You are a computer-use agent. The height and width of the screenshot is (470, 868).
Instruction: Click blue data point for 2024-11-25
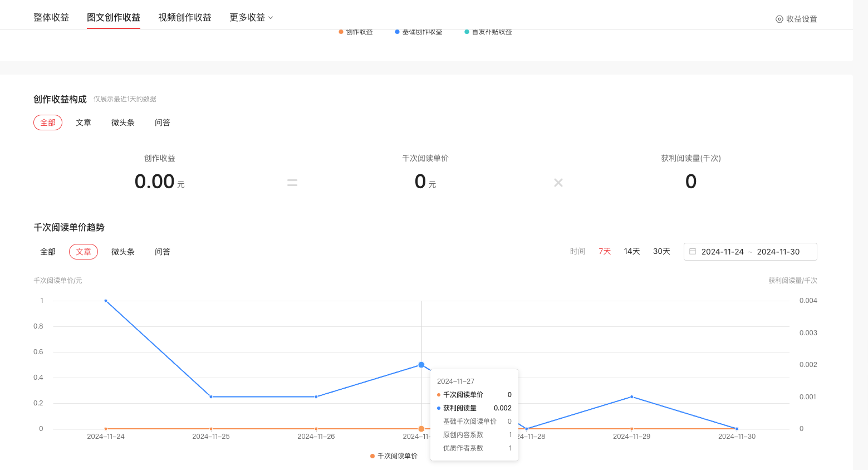(x=211, y=396)
